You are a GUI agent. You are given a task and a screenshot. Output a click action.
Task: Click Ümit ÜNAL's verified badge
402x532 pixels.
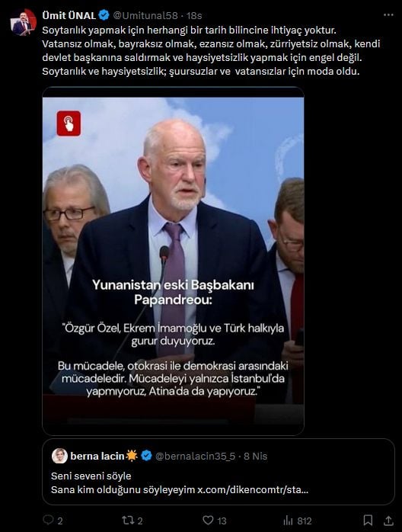[x=104, y=15]
